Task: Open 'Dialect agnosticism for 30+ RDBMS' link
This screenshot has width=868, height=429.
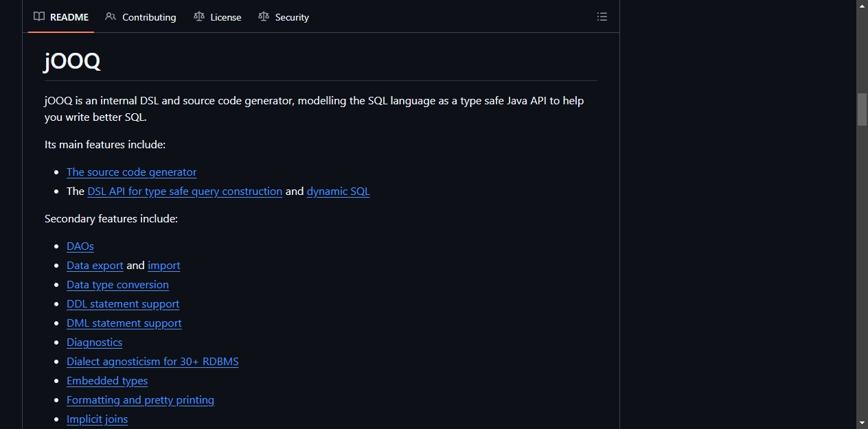Action: 152,362
